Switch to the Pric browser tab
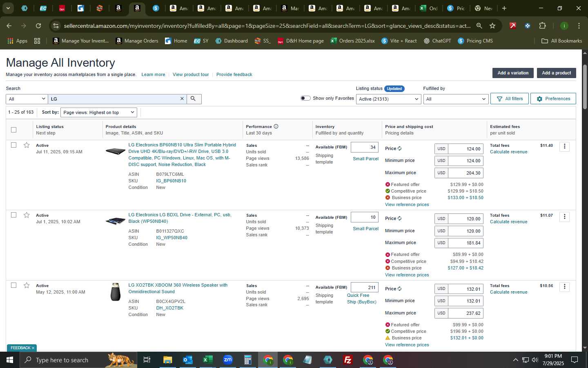This screenshot has width=588, height=368. (456, 8)
